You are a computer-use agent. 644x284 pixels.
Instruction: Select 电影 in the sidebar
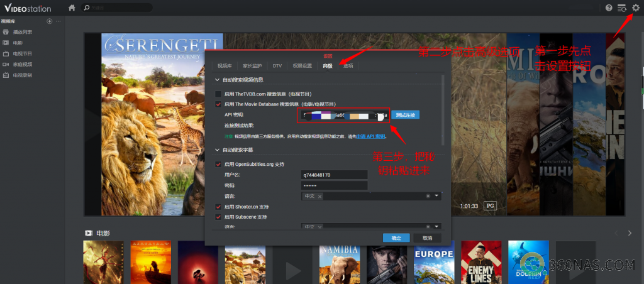click(x=18, y=43)
